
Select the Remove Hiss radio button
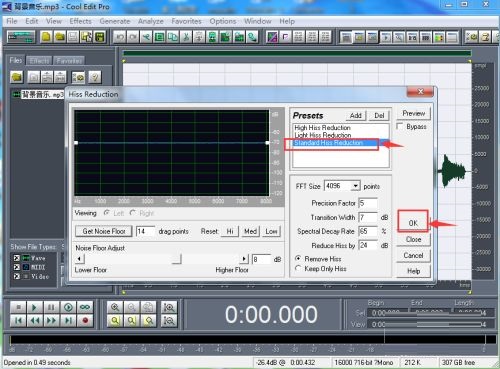tap(298, 258)
